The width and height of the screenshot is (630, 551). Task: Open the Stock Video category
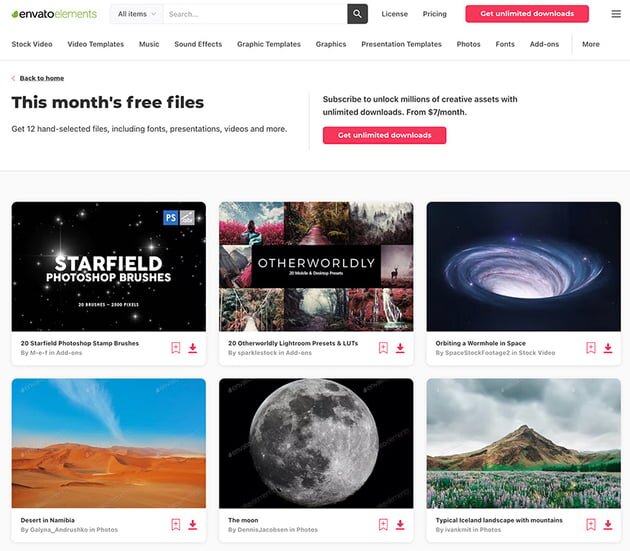tap(32, 44)
